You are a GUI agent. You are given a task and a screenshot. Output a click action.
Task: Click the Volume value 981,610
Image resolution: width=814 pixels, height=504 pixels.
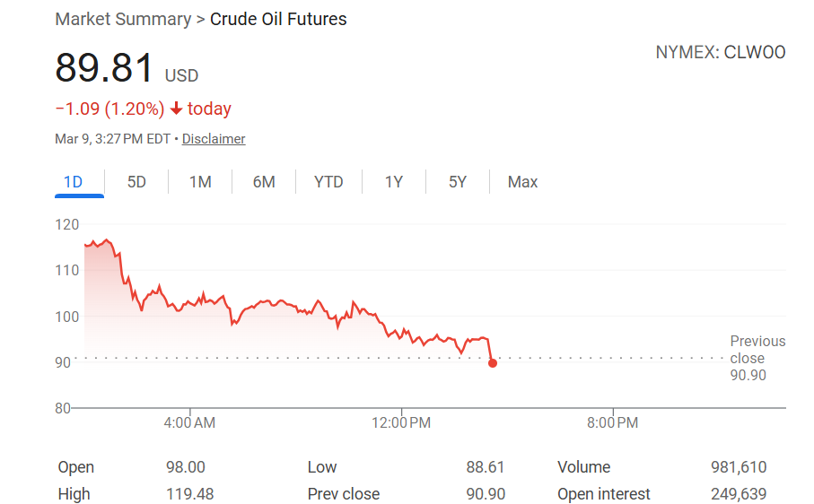[x=738, y=467]
